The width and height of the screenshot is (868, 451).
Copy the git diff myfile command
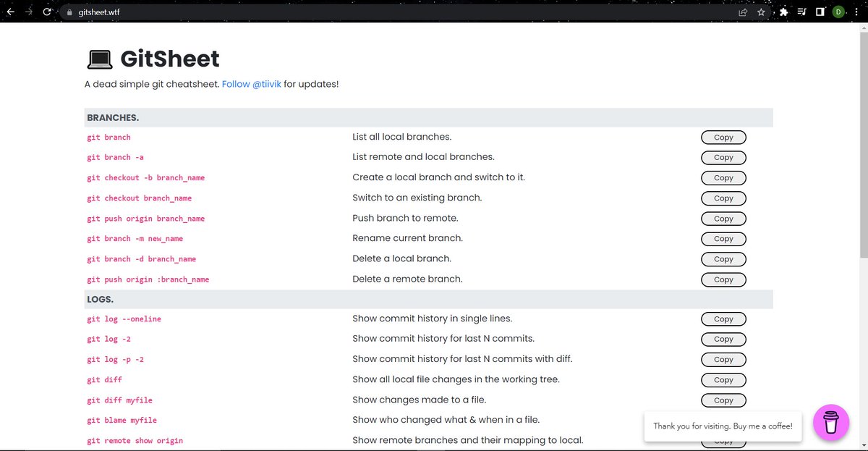(x=723, y=400)
